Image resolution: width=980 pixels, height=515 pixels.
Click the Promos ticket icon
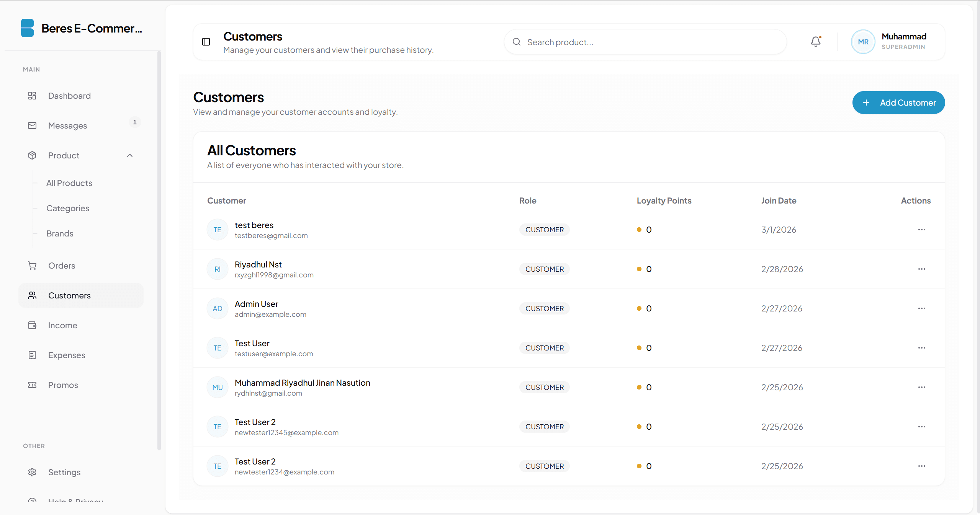32,385
